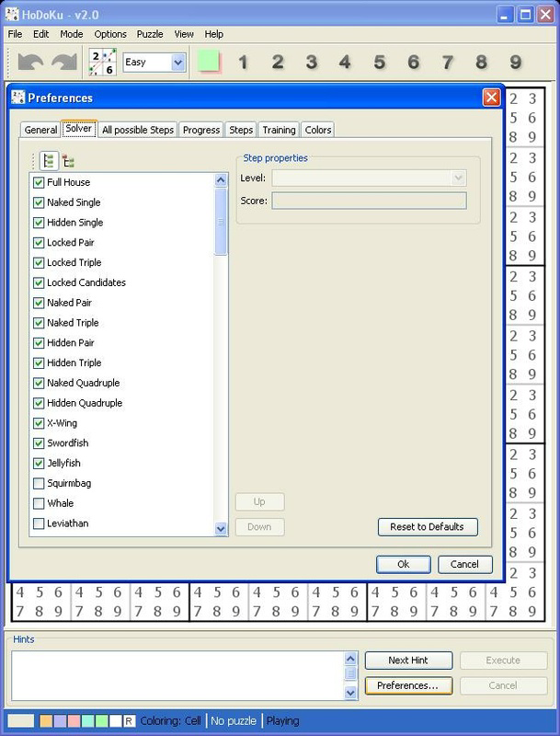Confirm preferences with the Ok button

404,564
